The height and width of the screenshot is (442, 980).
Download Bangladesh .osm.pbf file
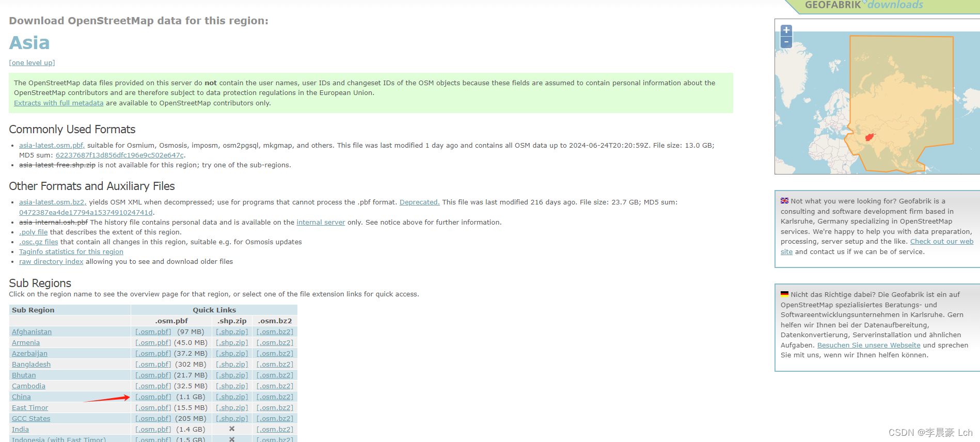[153, 364]
